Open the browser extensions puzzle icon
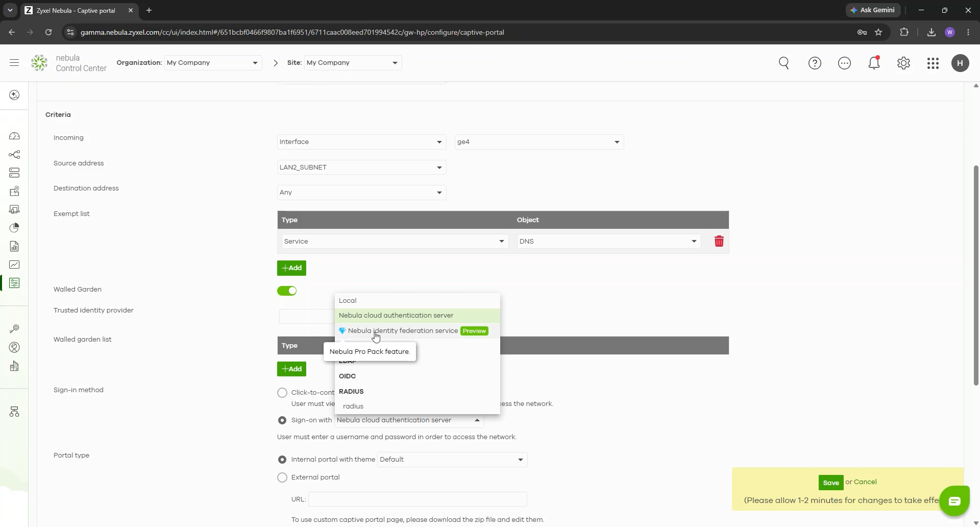 point(904,32)
